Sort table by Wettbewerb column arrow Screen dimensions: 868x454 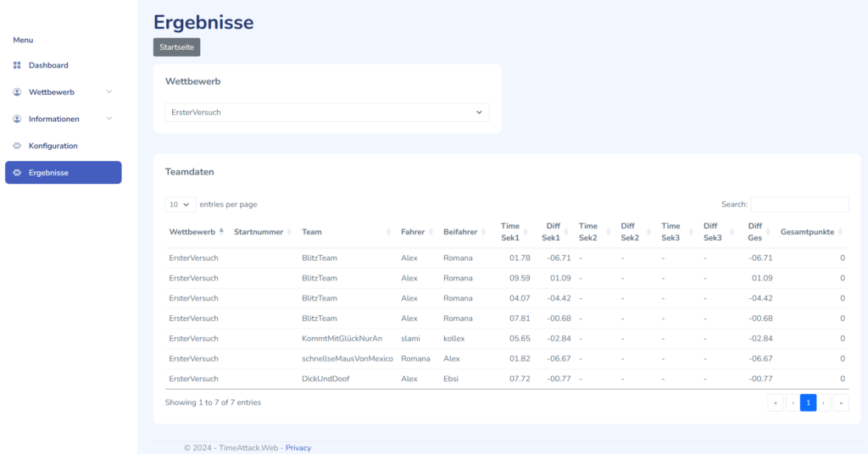[x=221, y=232]
